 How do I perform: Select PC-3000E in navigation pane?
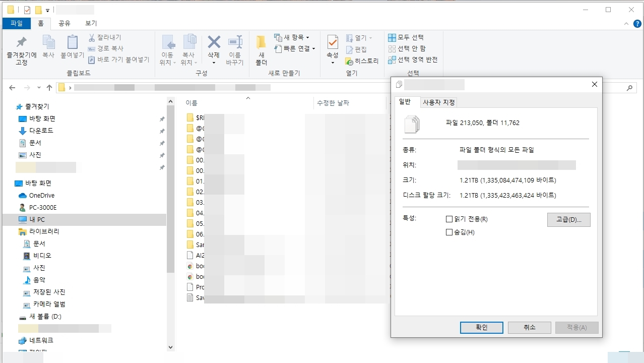[43, 208]
